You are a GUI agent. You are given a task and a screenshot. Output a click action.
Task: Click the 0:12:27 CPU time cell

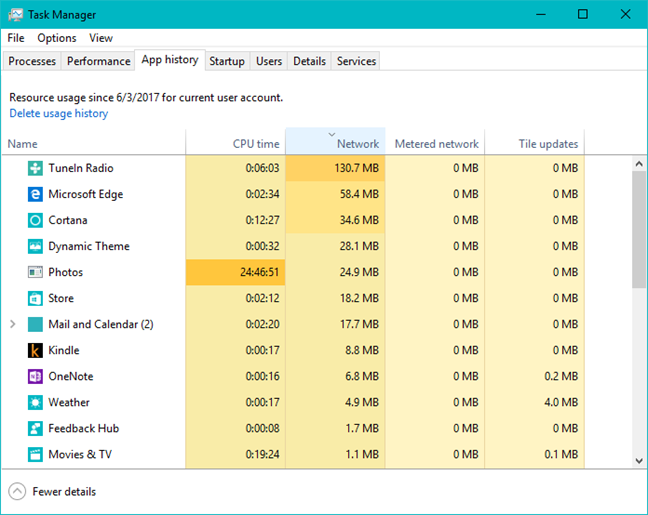click(x=236, y=220)
